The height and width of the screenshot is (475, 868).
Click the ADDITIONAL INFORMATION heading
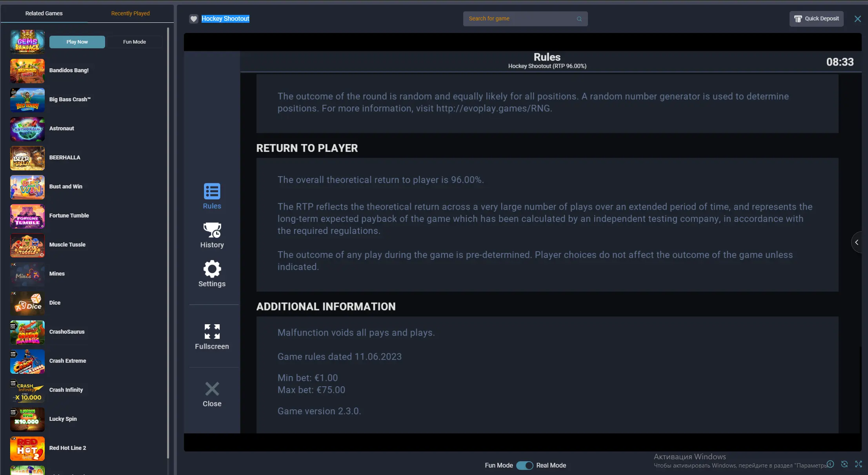click(326, 307)
